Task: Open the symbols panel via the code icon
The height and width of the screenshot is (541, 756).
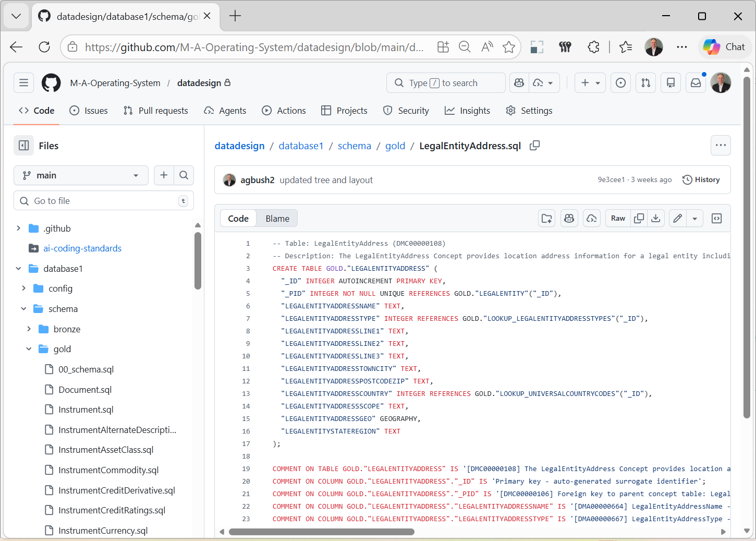Action: 716,218
